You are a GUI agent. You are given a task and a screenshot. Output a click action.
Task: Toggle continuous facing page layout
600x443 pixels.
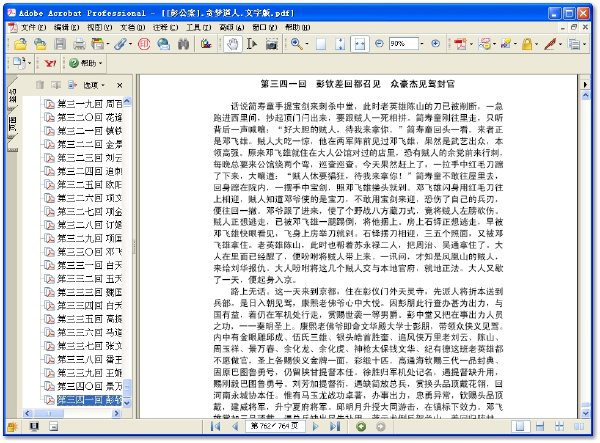559,426
